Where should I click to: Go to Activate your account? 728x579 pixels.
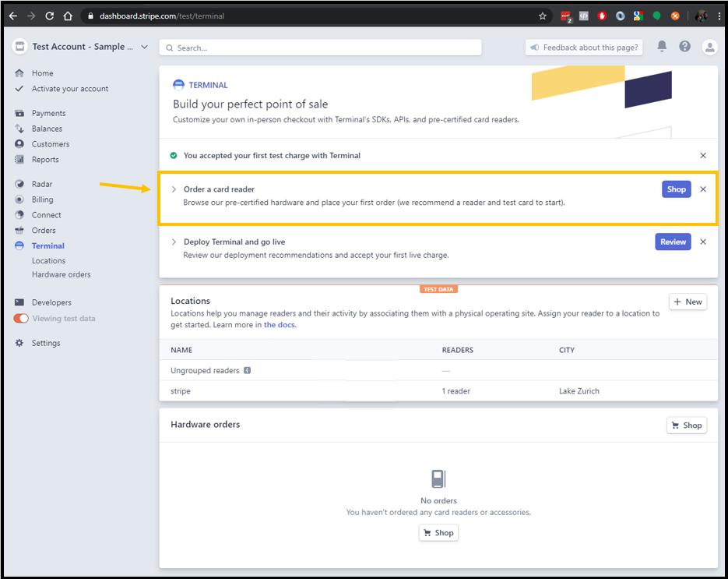pyautogui.click(x=69, y=89)
